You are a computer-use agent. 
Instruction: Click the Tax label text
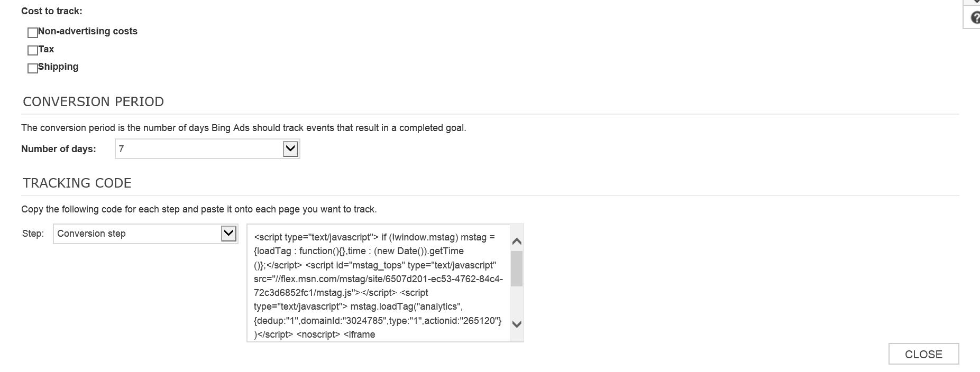tap(46, 49)
